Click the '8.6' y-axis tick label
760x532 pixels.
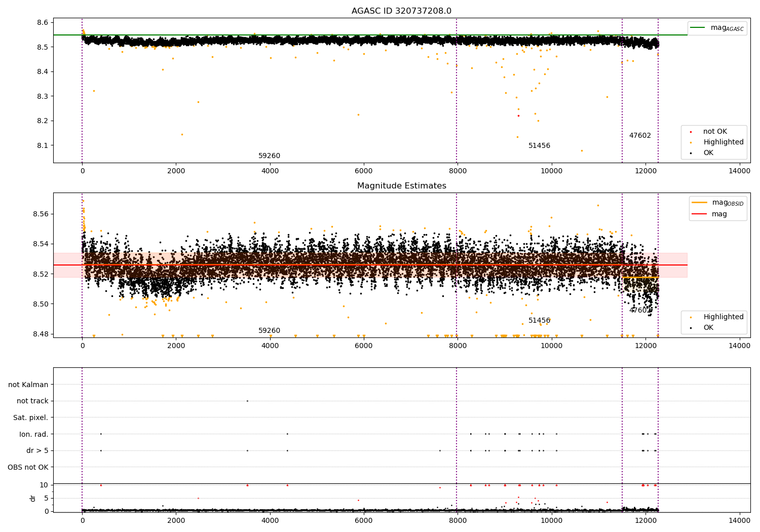[x=43, y=23]
